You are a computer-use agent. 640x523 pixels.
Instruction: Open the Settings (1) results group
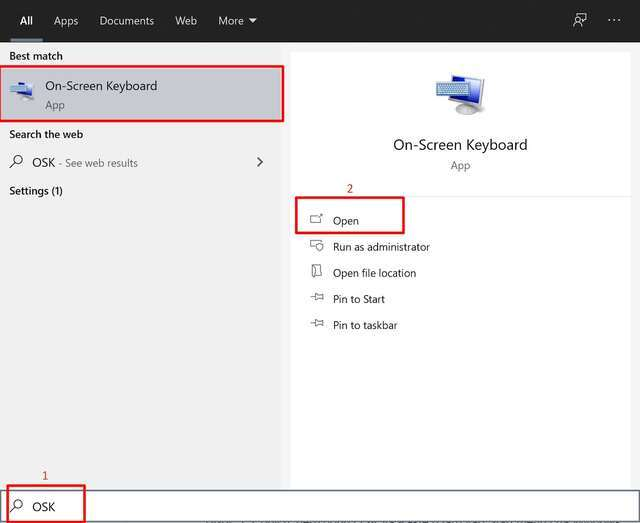coord(36,191)
